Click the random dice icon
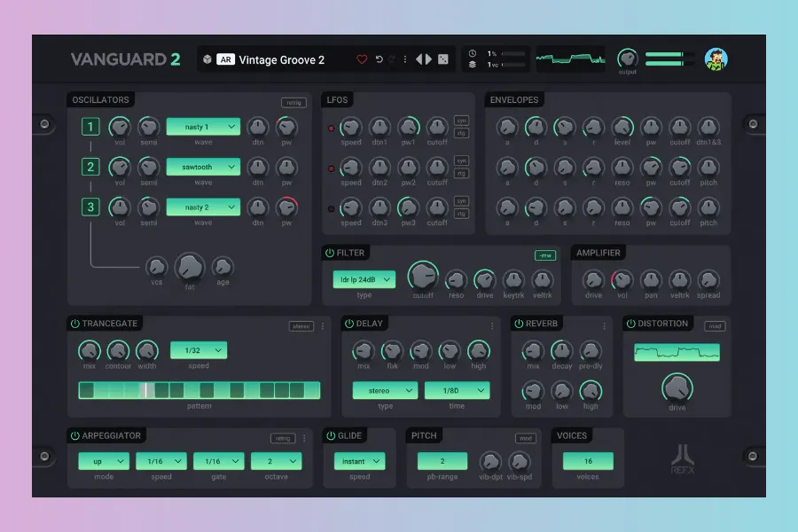The width and height of the screenshot is (798, 532). (443, 60)
